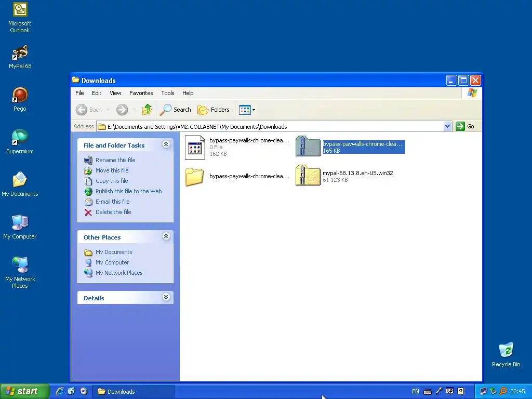Toggle the Folders pane button
The image size is (532, 399).
[214, 110]
